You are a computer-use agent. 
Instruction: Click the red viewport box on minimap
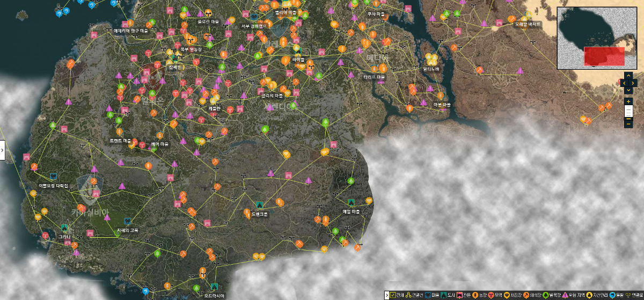point(604,56)
